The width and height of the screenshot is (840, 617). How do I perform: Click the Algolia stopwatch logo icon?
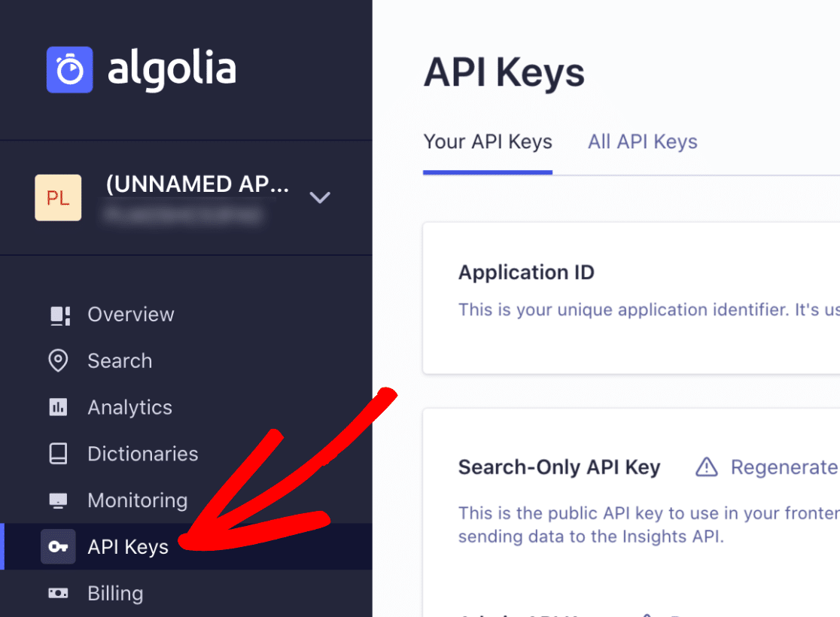pos(69,69)
